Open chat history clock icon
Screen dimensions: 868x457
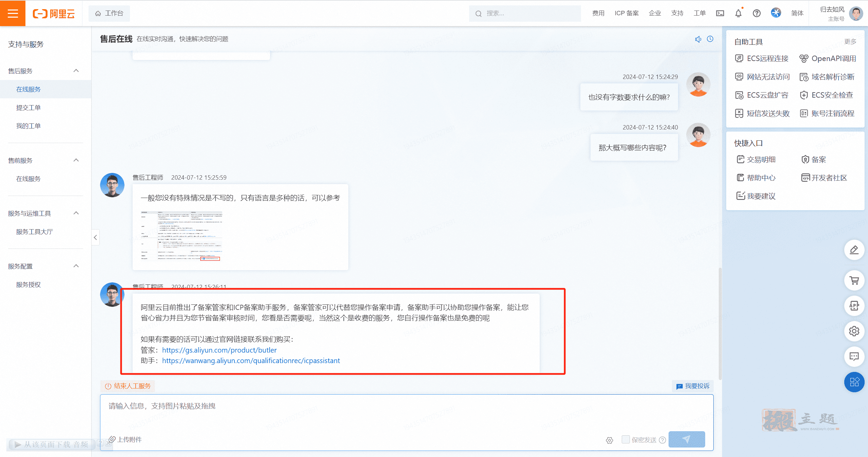pos(710,39)
